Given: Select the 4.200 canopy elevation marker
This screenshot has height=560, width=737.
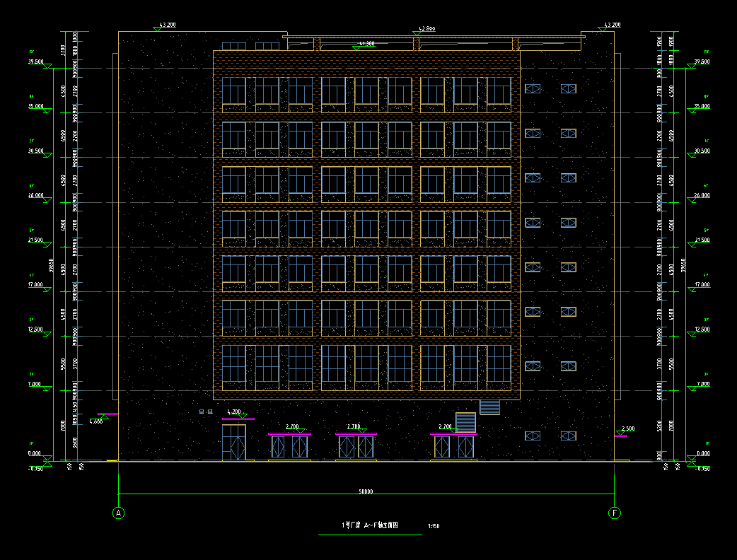Looking at the screenshot, I should [234, 412].
